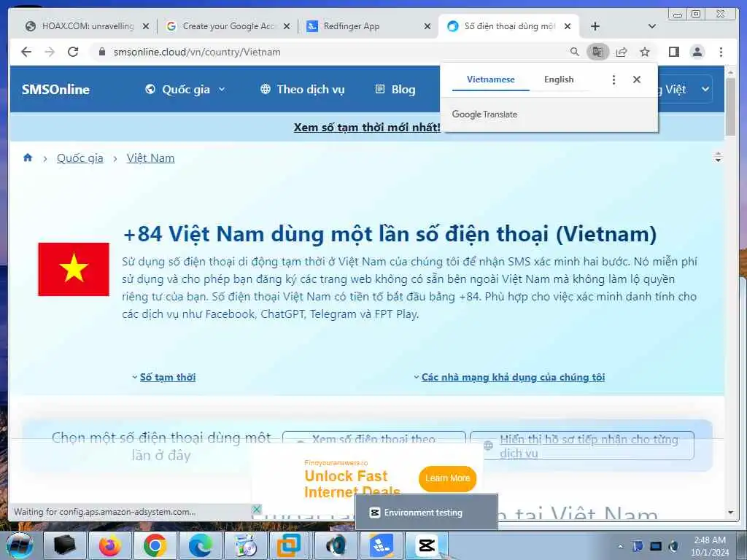Open Google Chrome from the taskbar
The image size is (747, 560).
tap(155, 545)
